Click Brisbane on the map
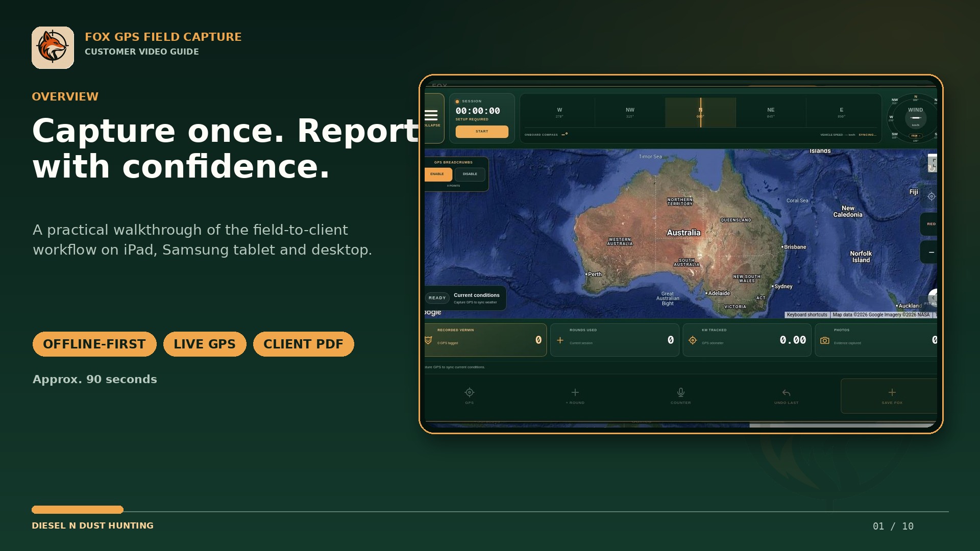 [x=794, y=247]
